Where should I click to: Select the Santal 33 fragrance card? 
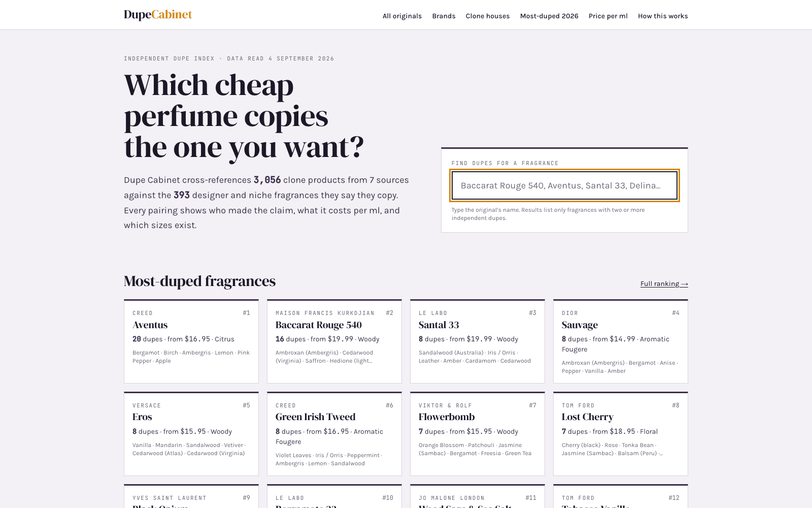(478, 341)
